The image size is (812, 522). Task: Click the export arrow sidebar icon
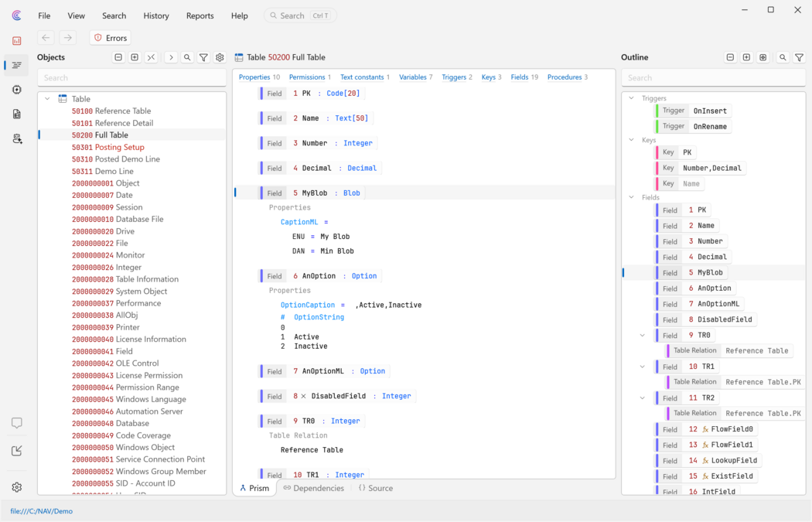(x=16, y=451)
